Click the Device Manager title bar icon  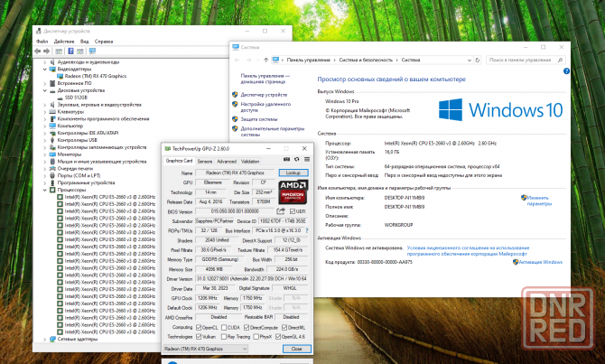(39, 31)
